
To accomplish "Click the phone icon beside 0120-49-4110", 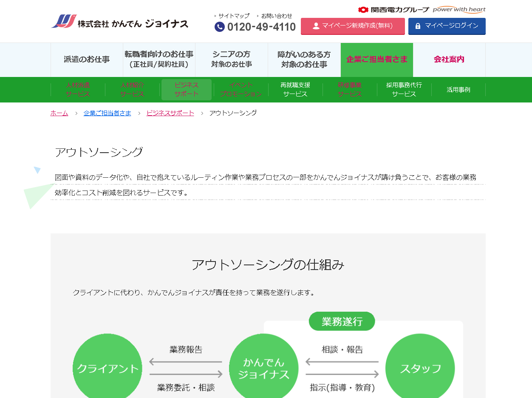I will pos(220,27).
